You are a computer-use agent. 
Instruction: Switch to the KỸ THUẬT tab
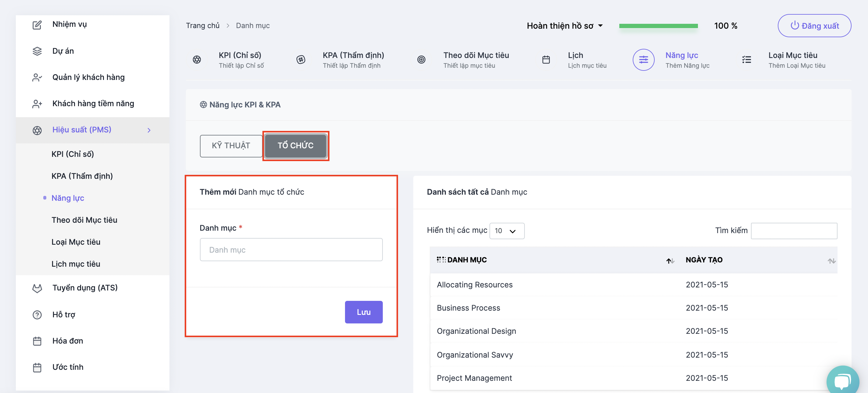click(231, 146)
